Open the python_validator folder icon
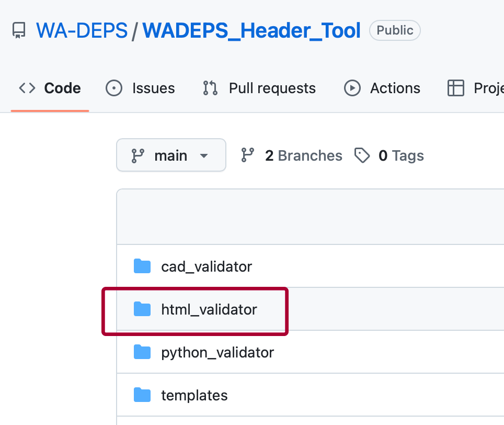 click(x=142, y=352)
